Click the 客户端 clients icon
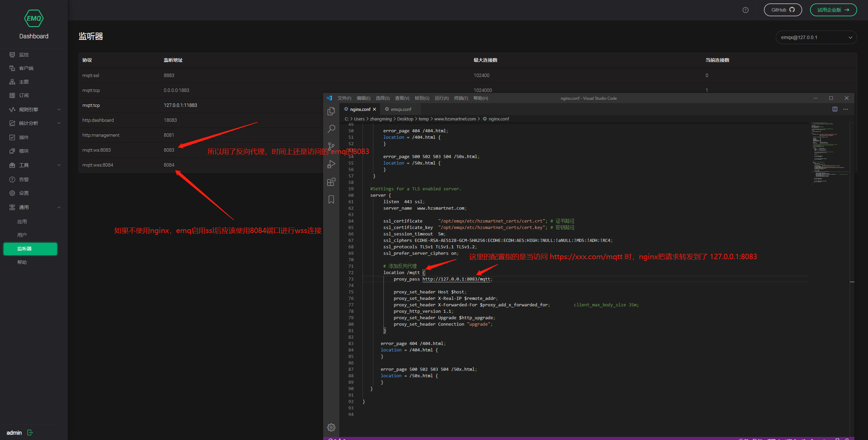 coord(12,68)
